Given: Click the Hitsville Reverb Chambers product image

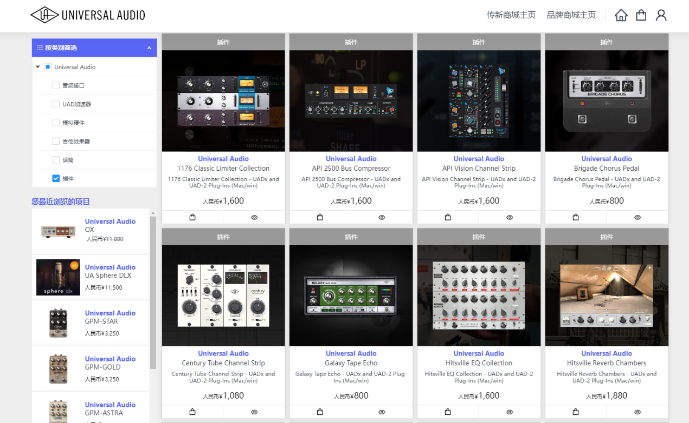Looking at the screenshot, I should point(606,295).
